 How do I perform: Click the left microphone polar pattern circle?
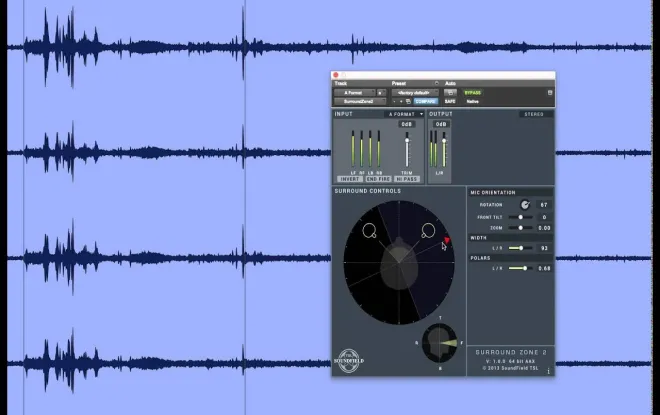[x=369, y=231]
